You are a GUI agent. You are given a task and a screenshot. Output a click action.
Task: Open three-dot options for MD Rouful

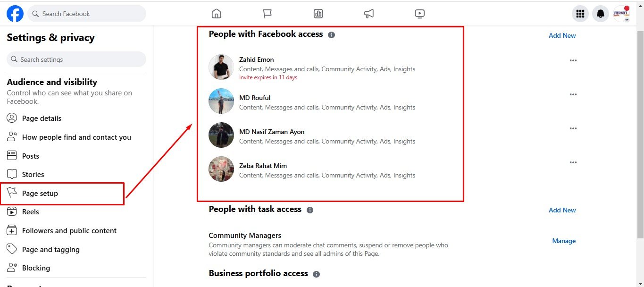pos(573,94)
